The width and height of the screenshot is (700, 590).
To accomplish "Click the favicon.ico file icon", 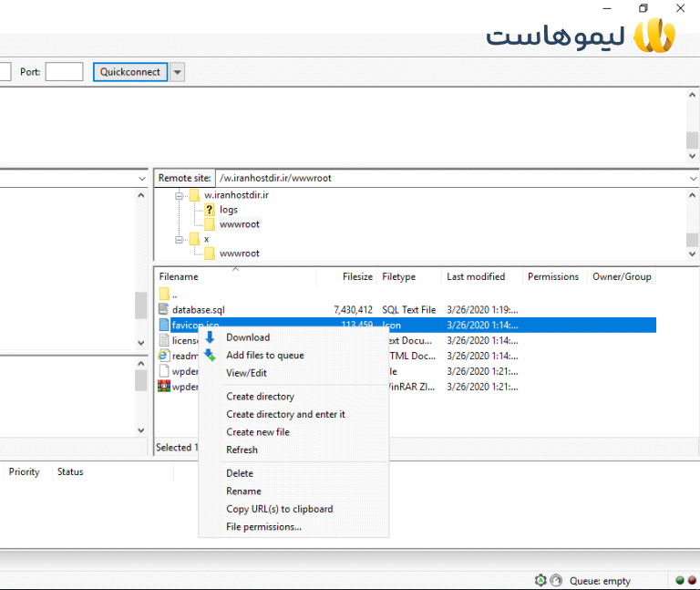I will (x=164, y=325).
